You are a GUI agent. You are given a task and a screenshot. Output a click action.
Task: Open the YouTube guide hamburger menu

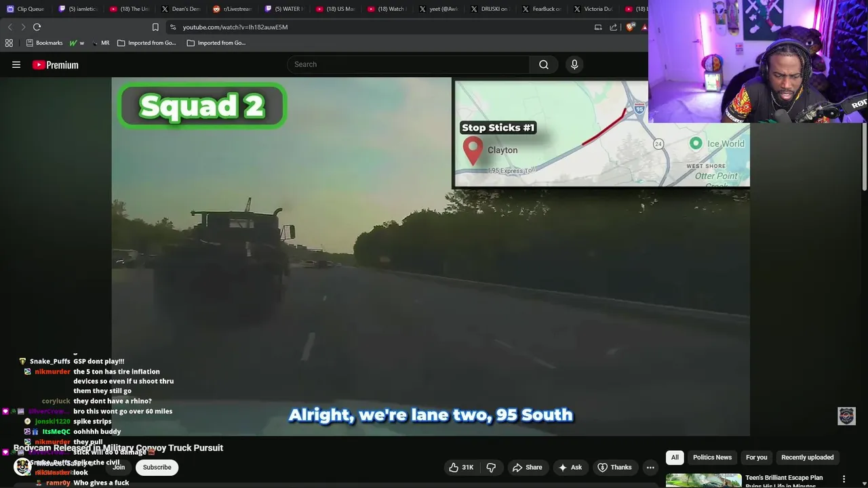16,65
